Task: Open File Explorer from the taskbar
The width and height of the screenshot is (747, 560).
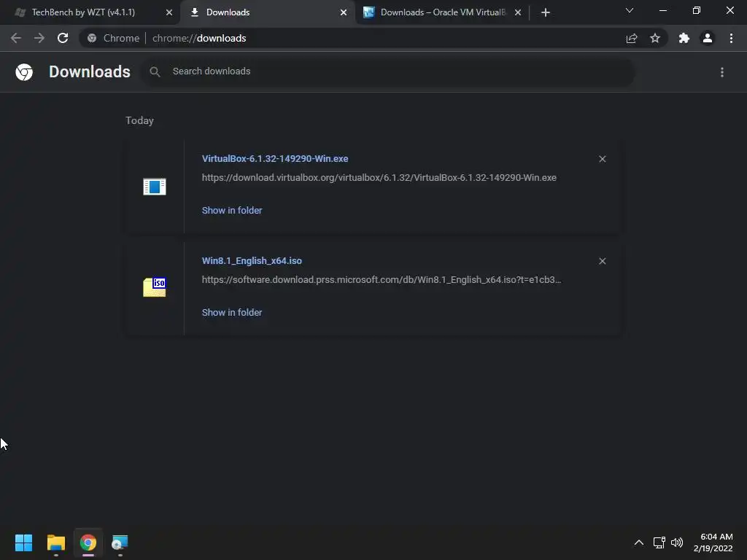Action: [x=55, y=542]
